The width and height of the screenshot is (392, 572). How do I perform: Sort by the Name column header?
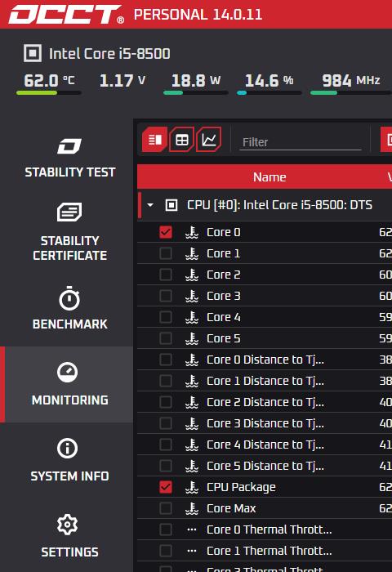click(x=269, y=177)
